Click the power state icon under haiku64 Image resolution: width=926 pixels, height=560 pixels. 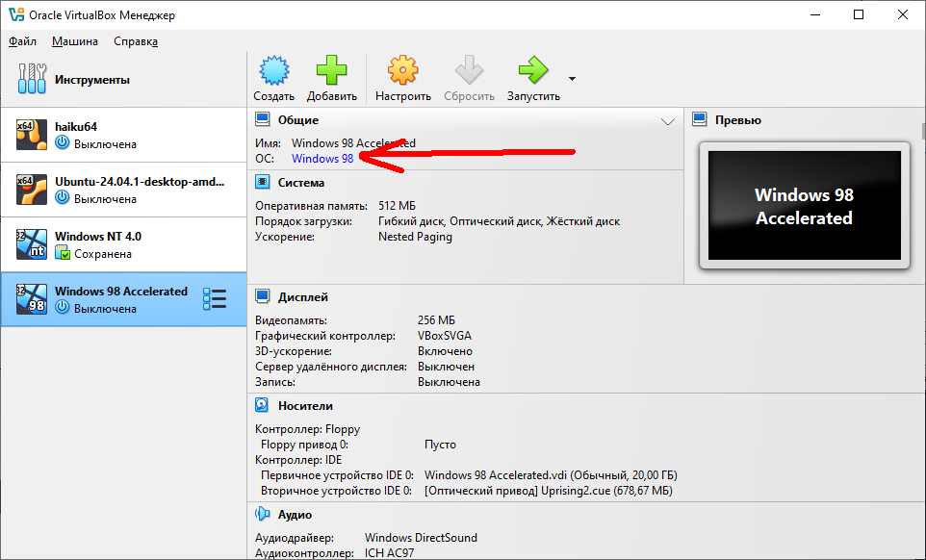pyautogui.click(x=62, y=143)
